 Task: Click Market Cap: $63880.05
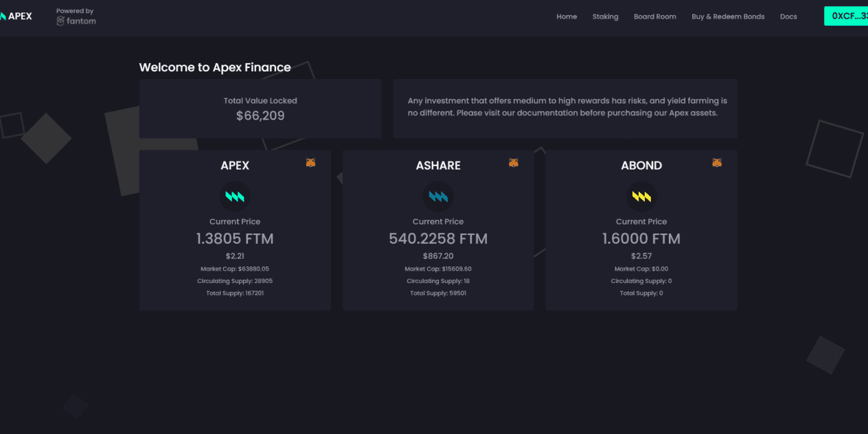(235, 269)
